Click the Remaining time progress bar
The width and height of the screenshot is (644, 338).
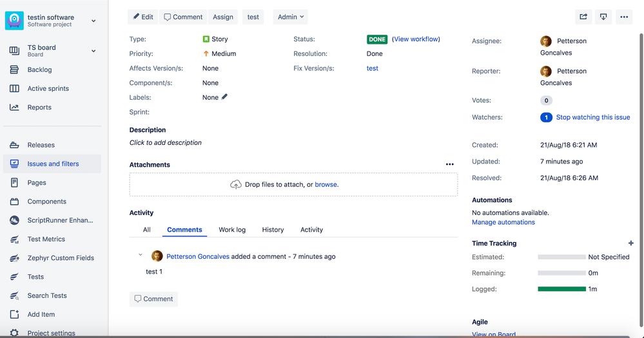pyautogui.click(x=561, y=273)
